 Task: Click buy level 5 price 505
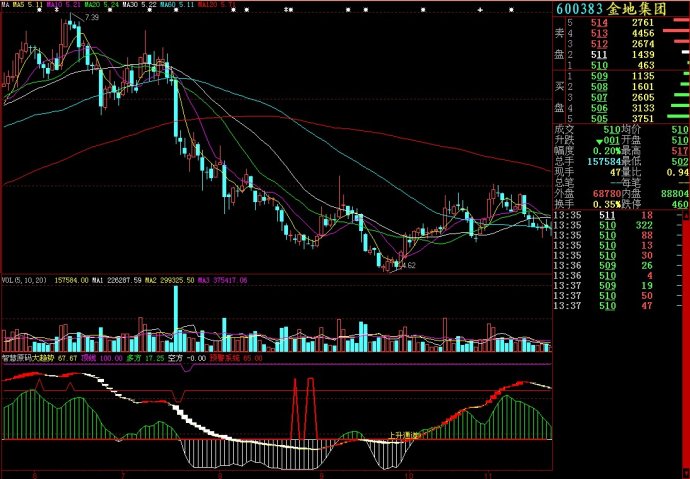(599, 119)
